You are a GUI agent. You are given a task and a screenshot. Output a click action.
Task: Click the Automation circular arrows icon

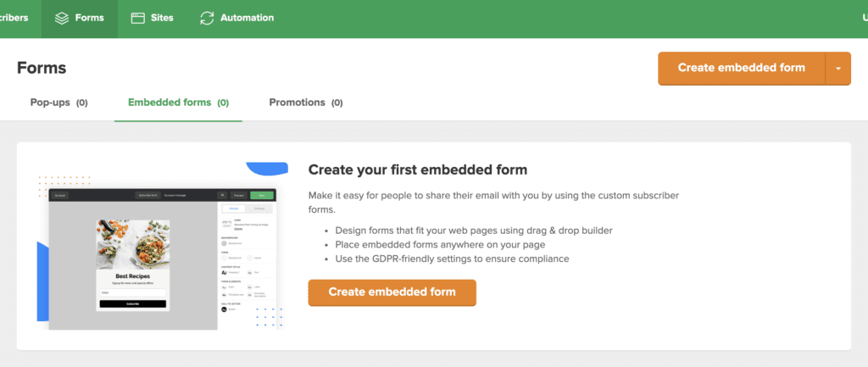click(x=207, y=18)
